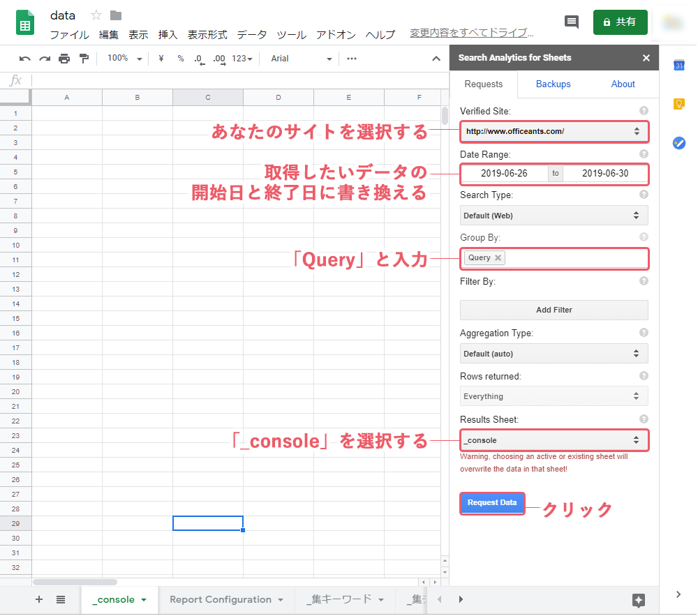Select column C header
The image size is (698, 616).
(x=208, y=98)
